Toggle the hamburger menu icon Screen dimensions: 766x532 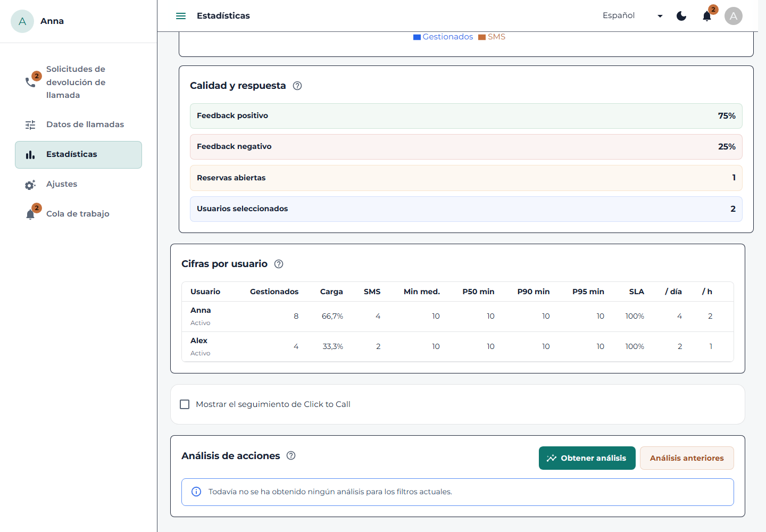(181, 16)
